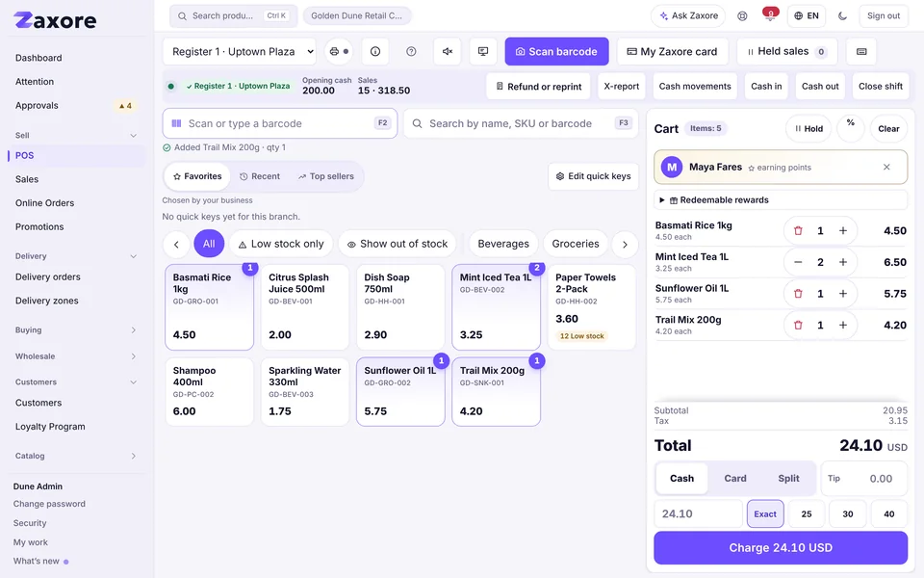The width and height of the screenshot is (924, 578).
Task: Delete Sunflower Oil 1L from cart
Action: click(798, 293)
